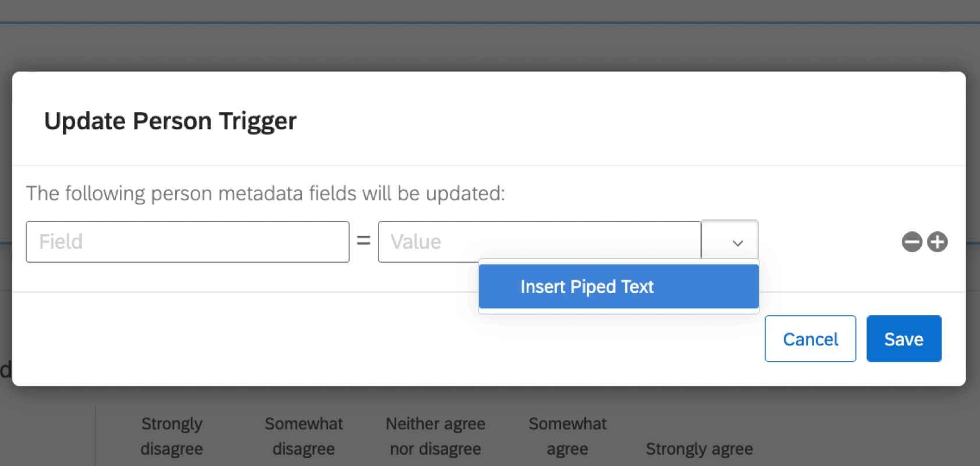
Task: Save the Update Person Trigger
Action: coord(903,339)
